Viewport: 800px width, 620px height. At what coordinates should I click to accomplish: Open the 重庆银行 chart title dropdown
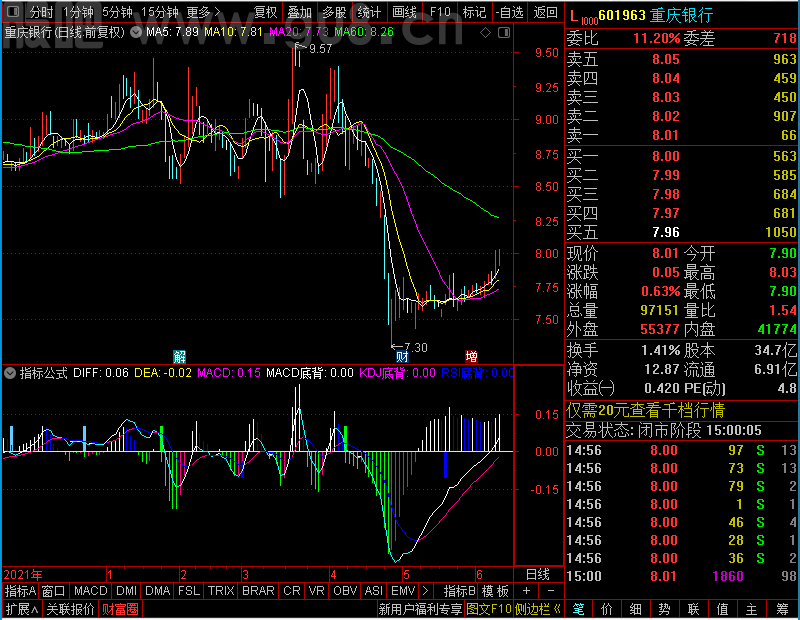[x=136, y=33]
